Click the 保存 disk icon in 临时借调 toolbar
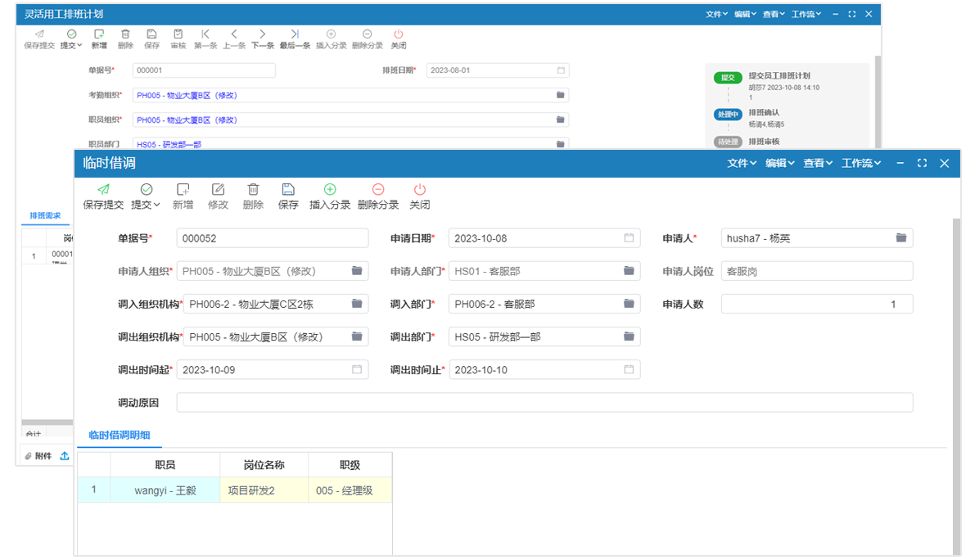Viewport: 975px width, 560px height. 288,189
